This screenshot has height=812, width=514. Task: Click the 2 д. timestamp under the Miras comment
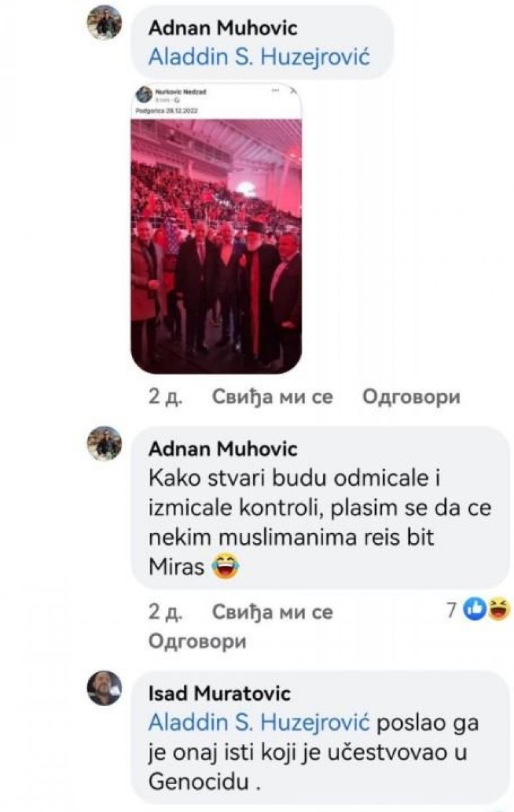click(166, 612)
